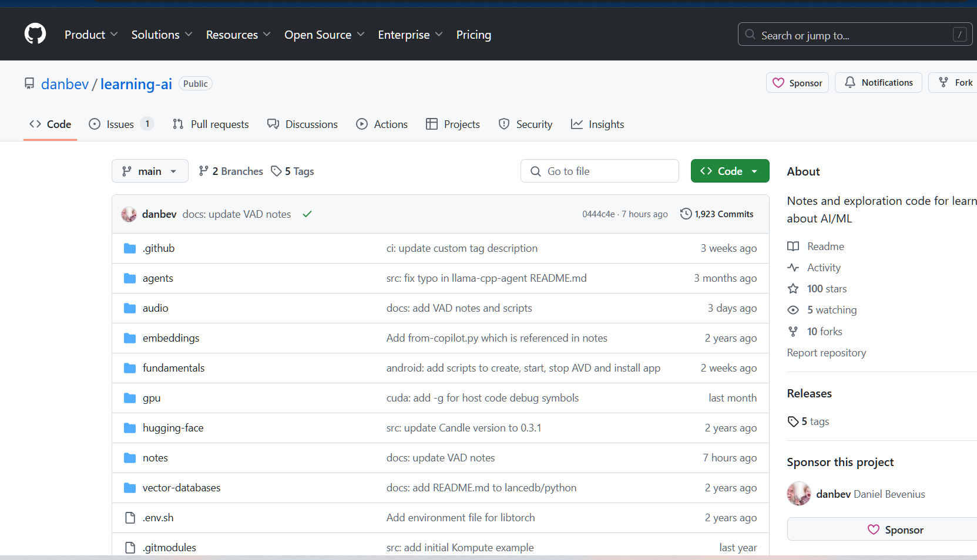Expand the Solutions menu

162,35
